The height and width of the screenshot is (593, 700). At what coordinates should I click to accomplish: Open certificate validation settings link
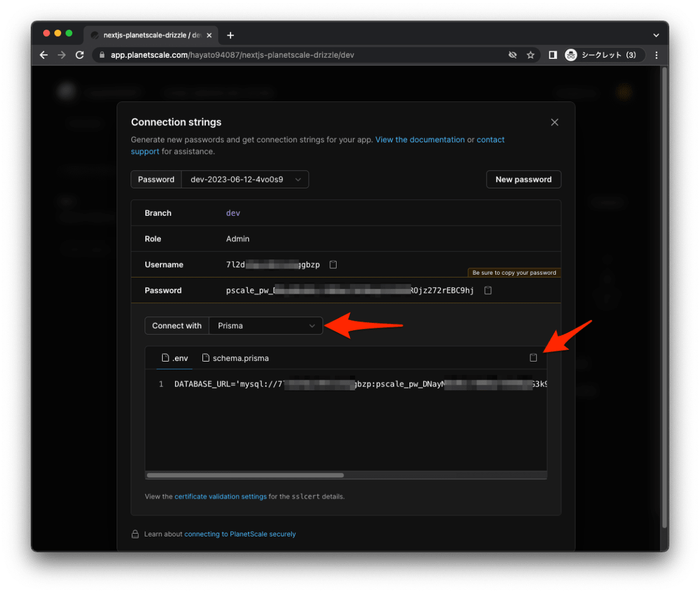click(220, 497)
